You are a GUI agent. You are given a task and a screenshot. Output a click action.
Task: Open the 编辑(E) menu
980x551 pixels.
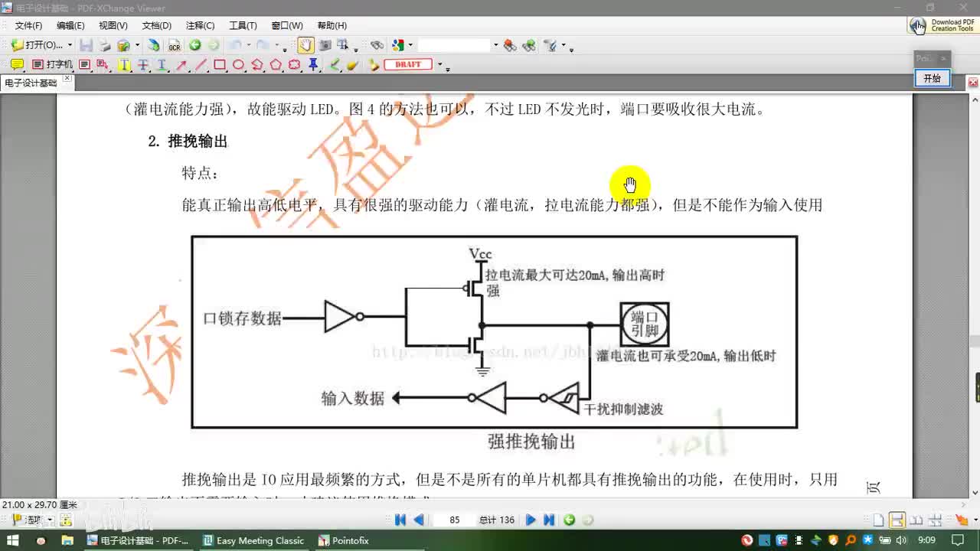pyautogui.click(x=70, y=25)
